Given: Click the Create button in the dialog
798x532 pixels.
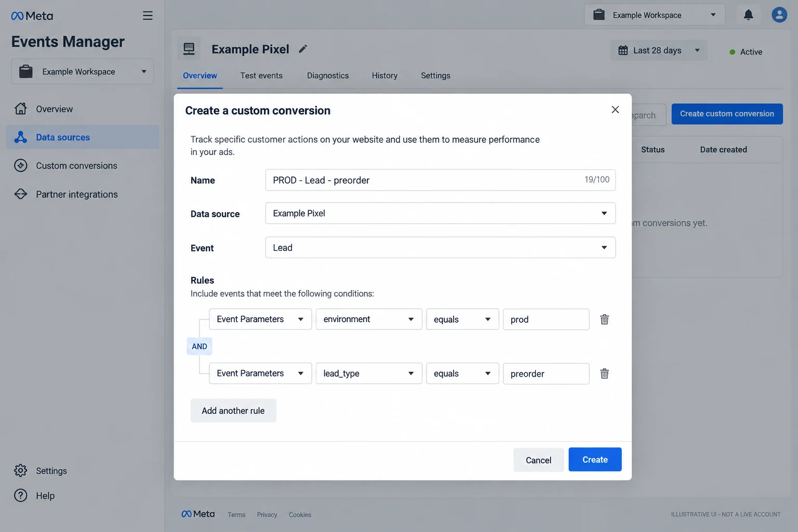Looking at the screenshot, I should [x=595, y=460].
